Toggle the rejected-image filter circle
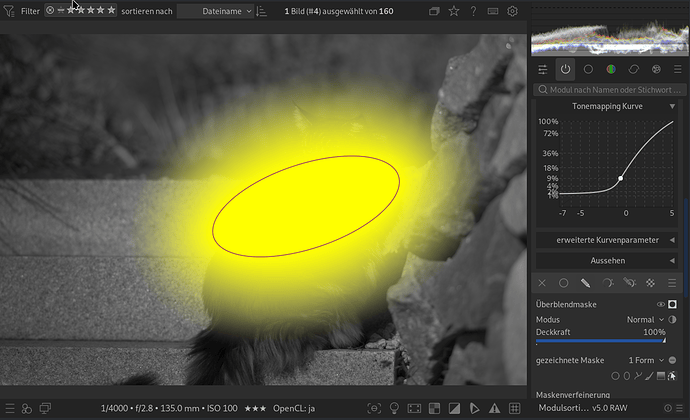 pos(50,11)
